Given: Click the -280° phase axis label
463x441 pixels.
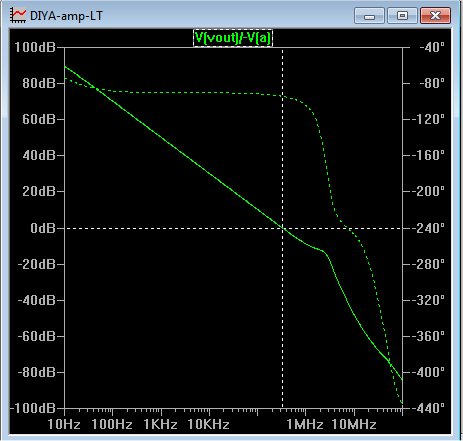Looking at the screenshot, I should pyautogui.click(x=428, y=264).
